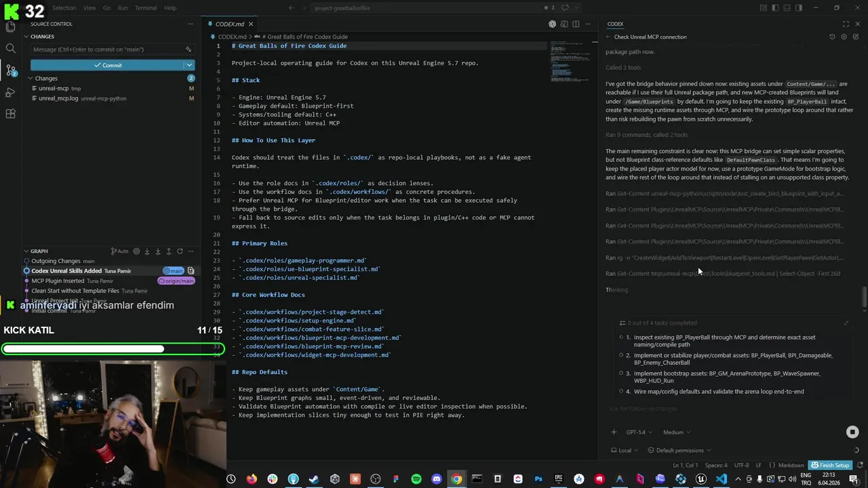
Task: Open Default permissions dropdown
Action: 679,450
